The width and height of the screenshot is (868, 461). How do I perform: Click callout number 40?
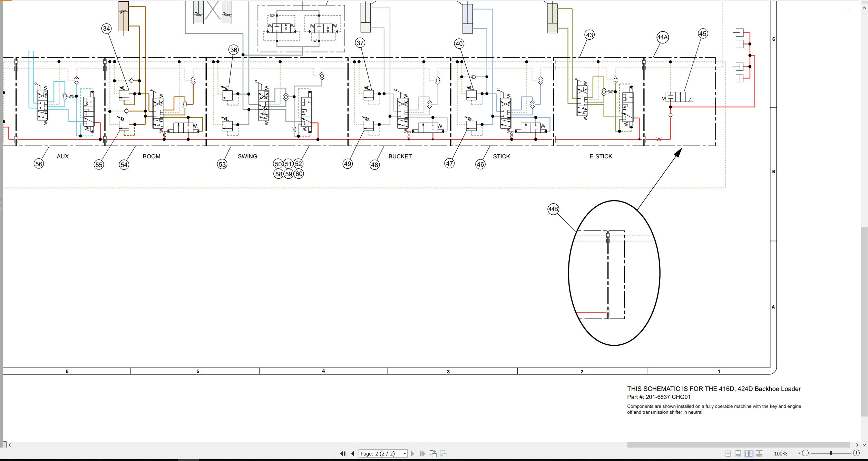coord(459,43)
